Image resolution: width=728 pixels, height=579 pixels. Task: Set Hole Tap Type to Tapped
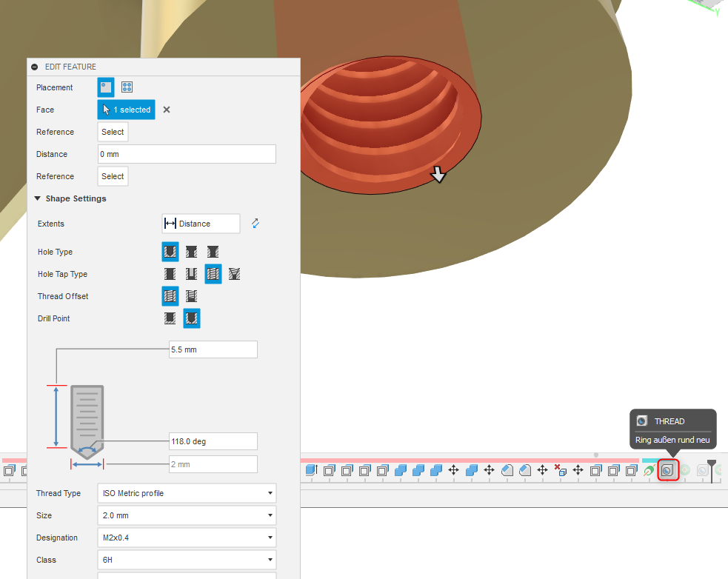213,274
